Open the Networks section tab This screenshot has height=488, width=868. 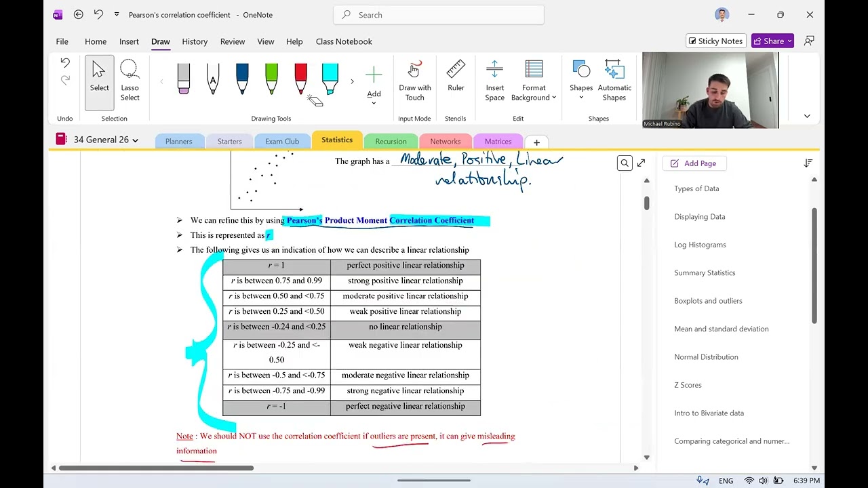click(x=446, y=142)
